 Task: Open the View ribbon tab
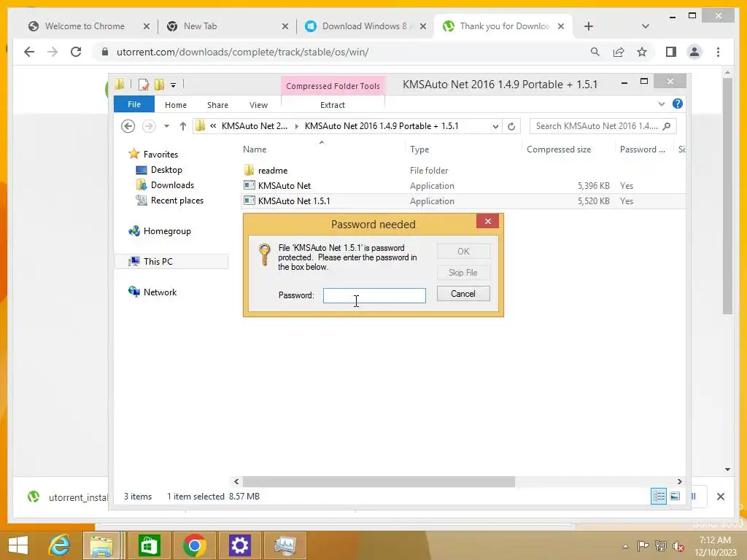point(258,105)
